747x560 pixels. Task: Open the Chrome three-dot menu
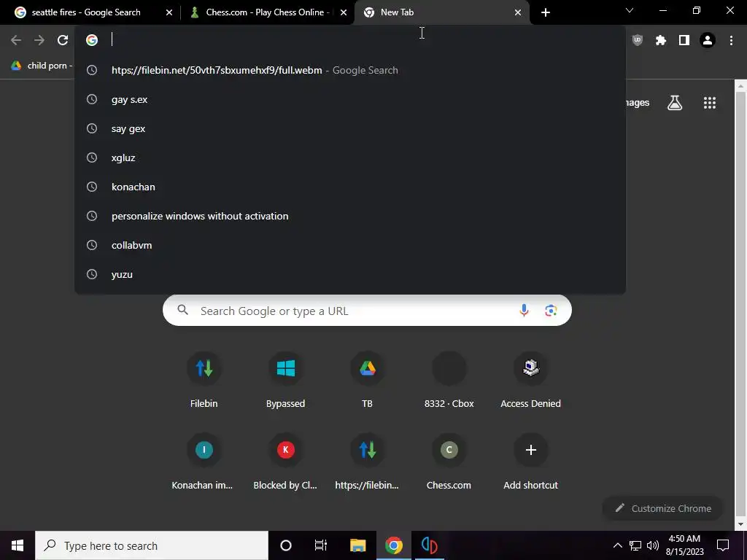[731, 41]
